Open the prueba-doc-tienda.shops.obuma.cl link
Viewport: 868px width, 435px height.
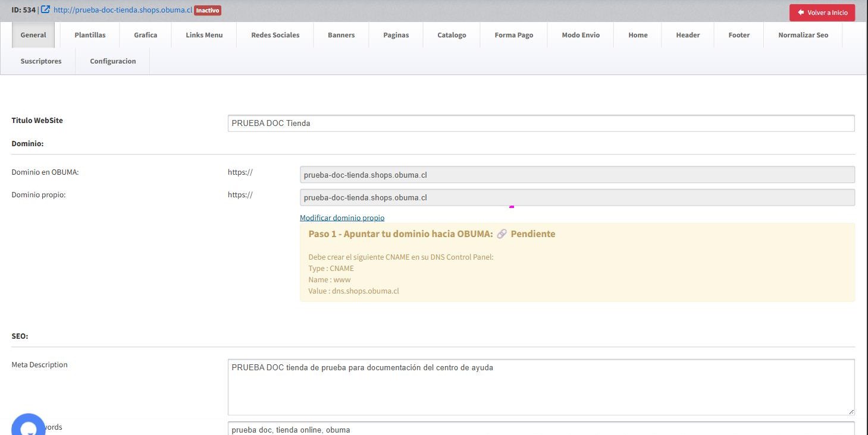(123, 10)
